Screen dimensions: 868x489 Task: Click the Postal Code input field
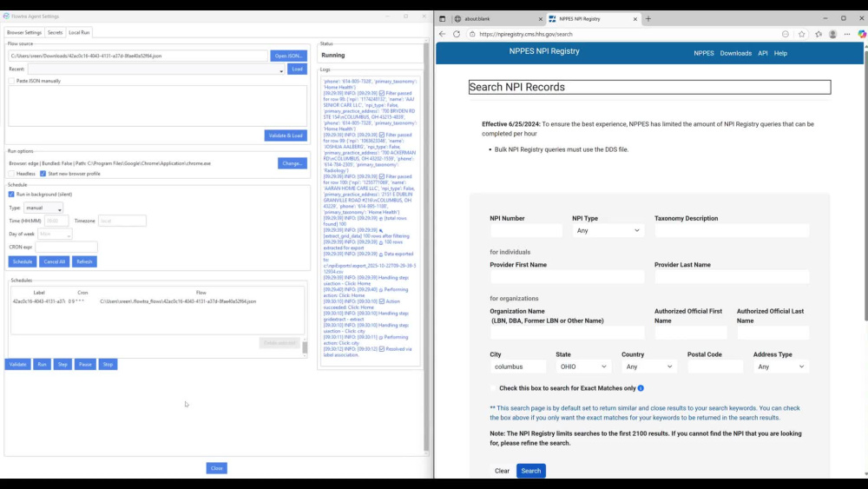[x=715, y=367]
